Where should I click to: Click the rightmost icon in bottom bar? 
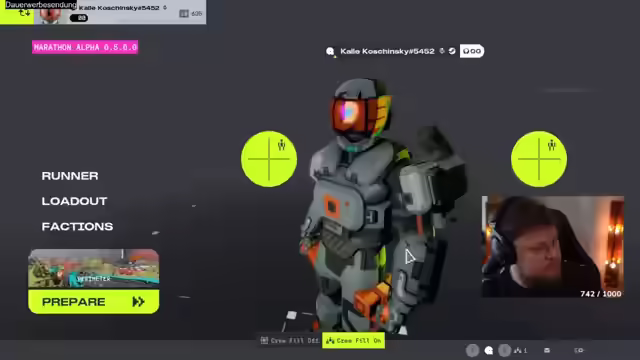[579, 350]
